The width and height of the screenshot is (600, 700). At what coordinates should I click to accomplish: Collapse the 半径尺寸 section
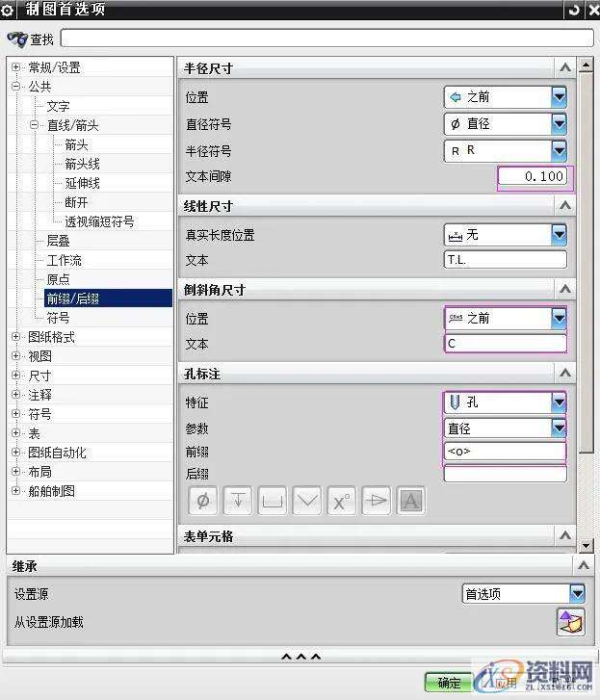click(x=565, y=67)
